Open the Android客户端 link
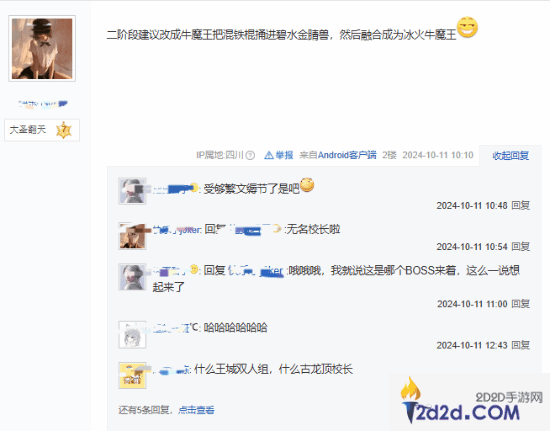Image resolution: width=550 pixels, height=431 pixels. tap(347, 155)
